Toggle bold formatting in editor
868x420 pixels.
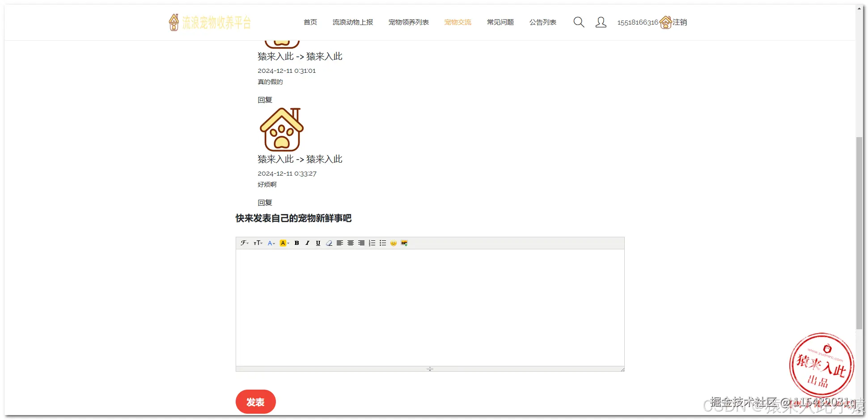point(296,243)
